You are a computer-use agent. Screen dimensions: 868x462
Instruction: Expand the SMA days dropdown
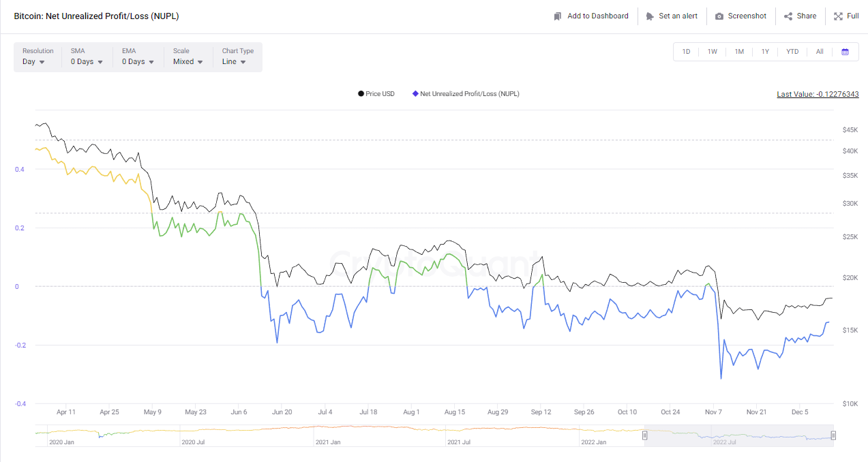tap(87, 61)
